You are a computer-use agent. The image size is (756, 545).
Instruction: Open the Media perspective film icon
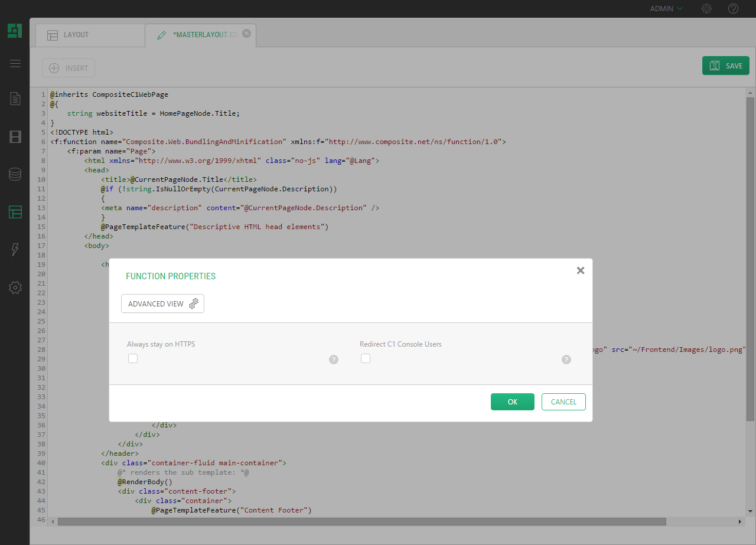(x=15, y=137)
